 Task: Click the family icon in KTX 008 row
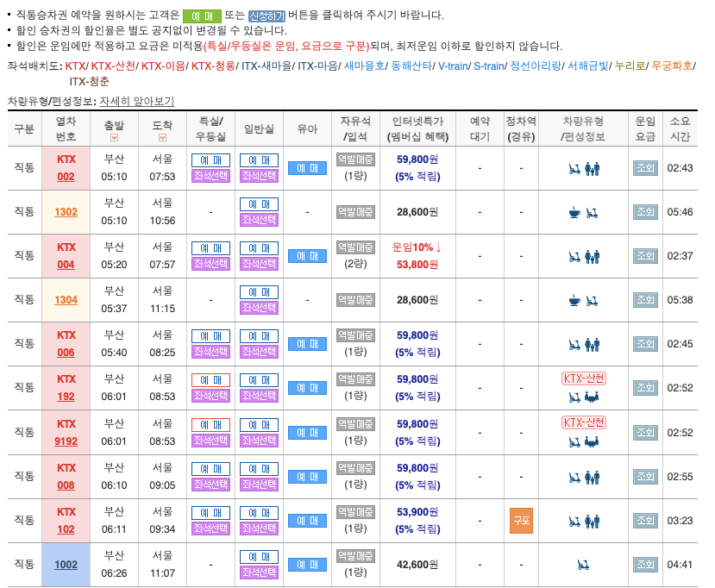point(592,477)
